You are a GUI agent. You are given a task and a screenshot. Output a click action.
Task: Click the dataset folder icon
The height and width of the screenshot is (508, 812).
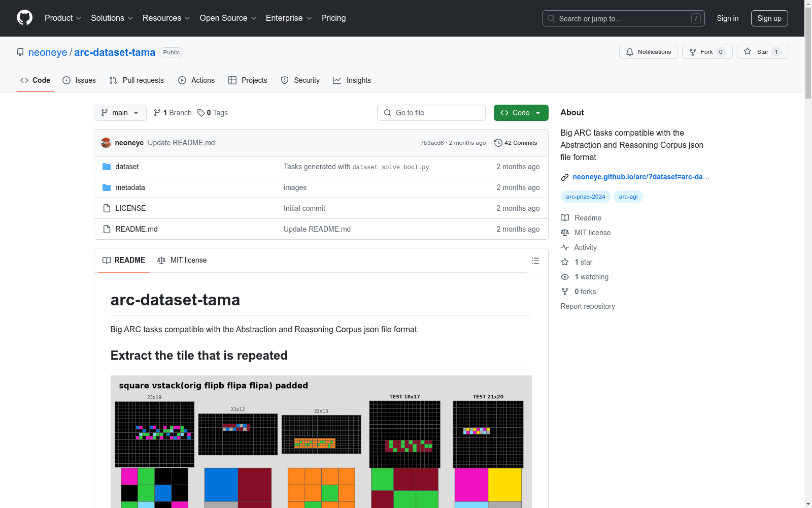107,167
